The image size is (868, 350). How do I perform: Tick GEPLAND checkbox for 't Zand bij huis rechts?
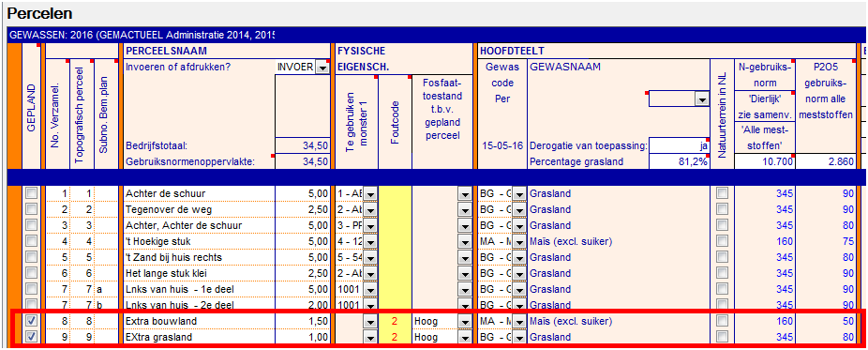(31, 257)
